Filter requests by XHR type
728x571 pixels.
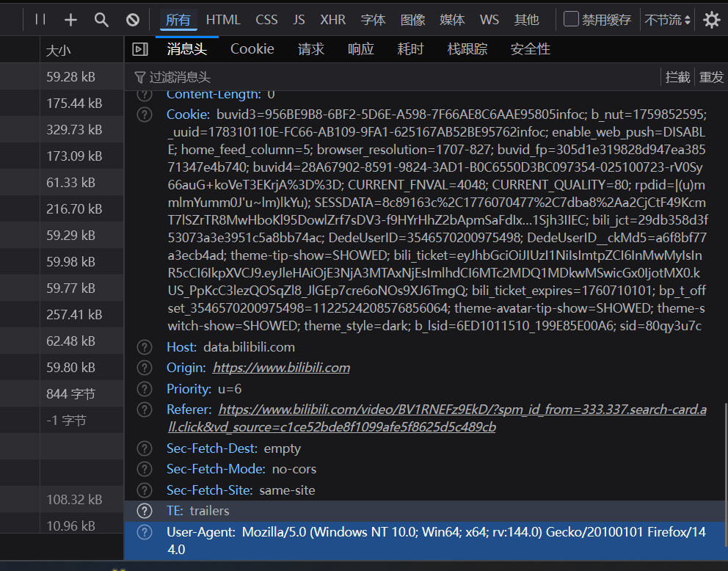[332, 20]
